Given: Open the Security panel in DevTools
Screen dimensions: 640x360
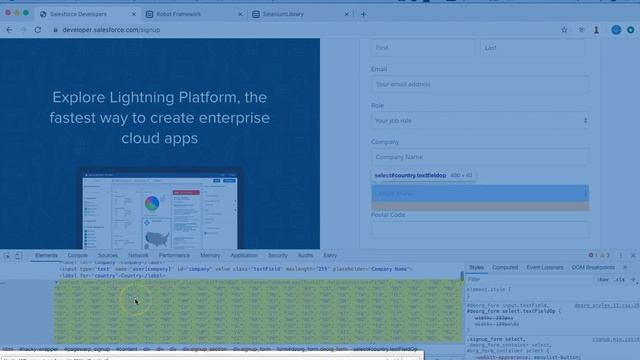Looking at the screenshot, I should coord(278,256).
